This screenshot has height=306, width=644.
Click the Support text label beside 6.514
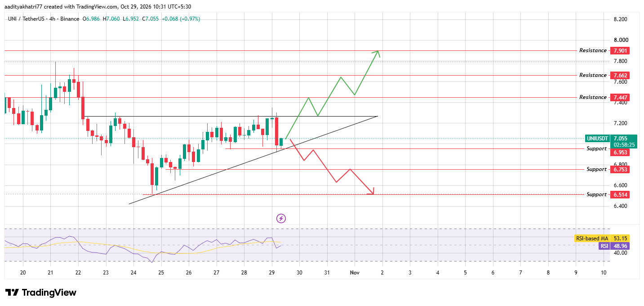tap(596, 194)
